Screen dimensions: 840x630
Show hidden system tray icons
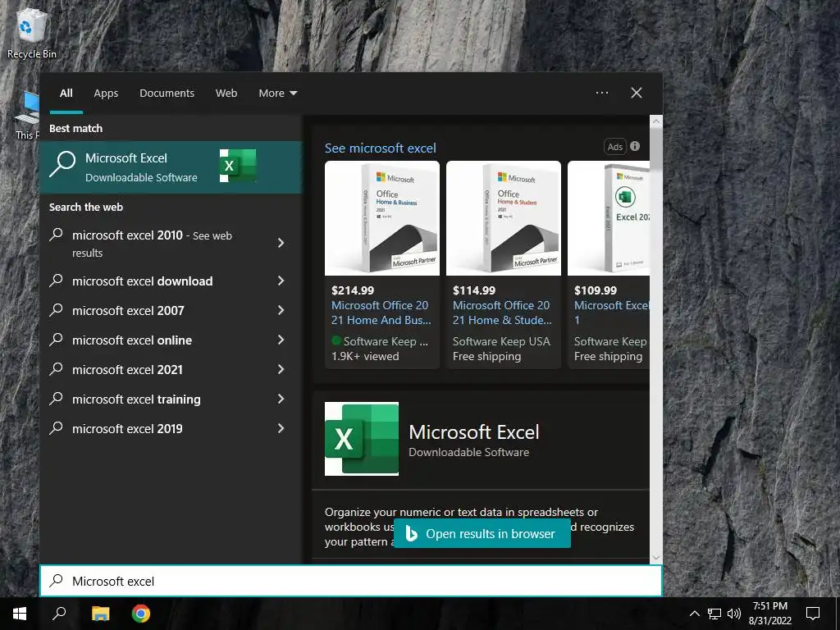pyautogui.click(x=694, y=614)
